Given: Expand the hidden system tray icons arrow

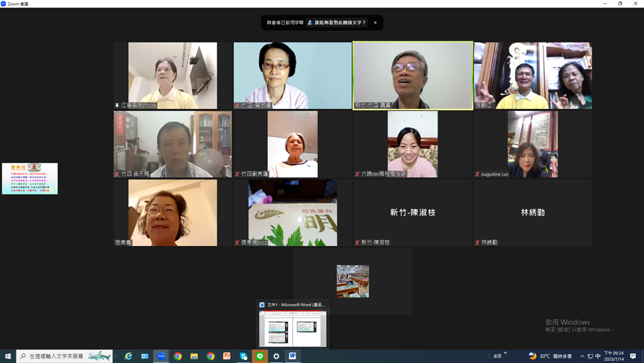Looking at the screenshot, I should pyautogui.click(x=582, y=356).
